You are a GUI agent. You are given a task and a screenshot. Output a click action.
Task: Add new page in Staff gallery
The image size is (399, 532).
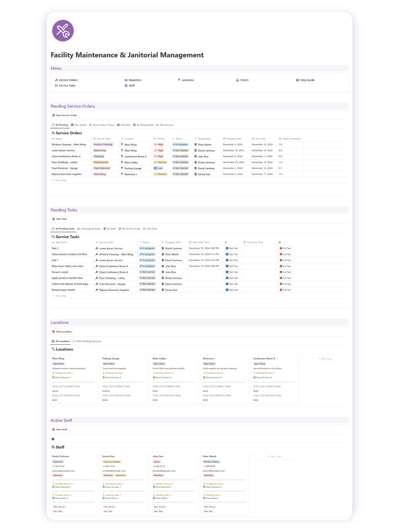(275, 456)
